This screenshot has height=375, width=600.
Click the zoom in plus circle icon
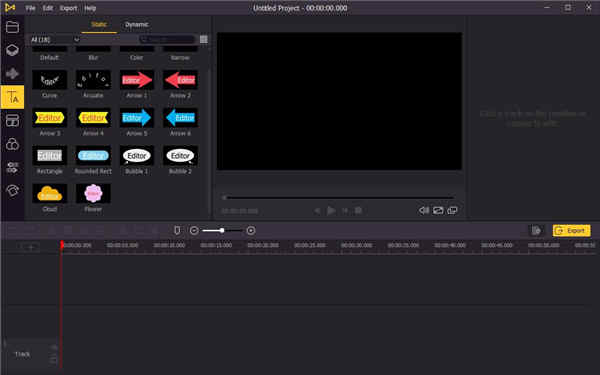(251, 230)
